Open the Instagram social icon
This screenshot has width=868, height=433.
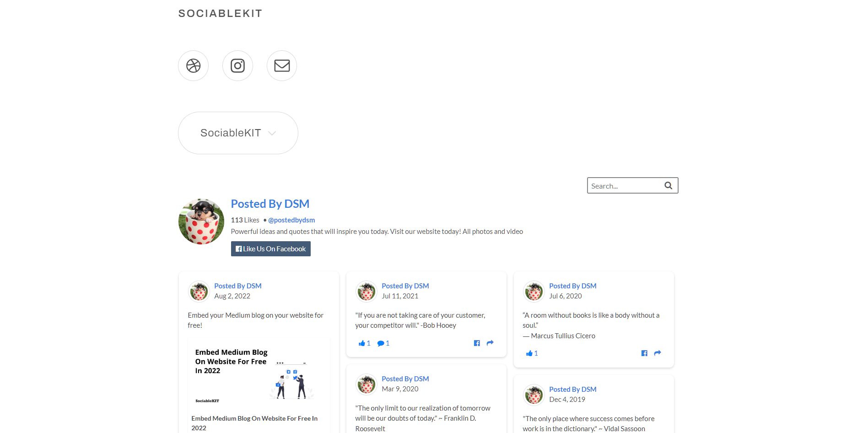click(x=237, y=65)
